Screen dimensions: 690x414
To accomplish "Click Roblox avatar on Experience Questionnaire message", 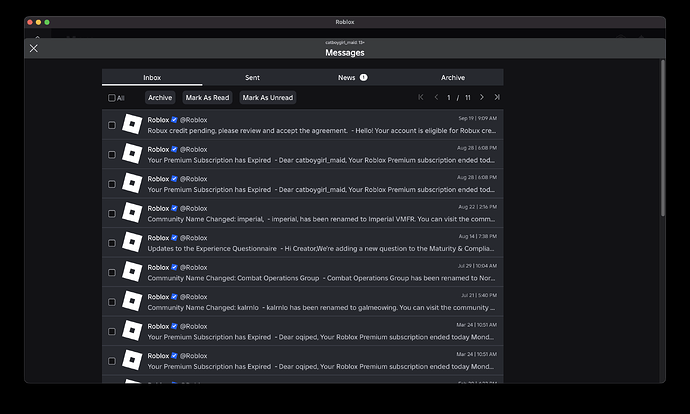I will pos(132,242).
